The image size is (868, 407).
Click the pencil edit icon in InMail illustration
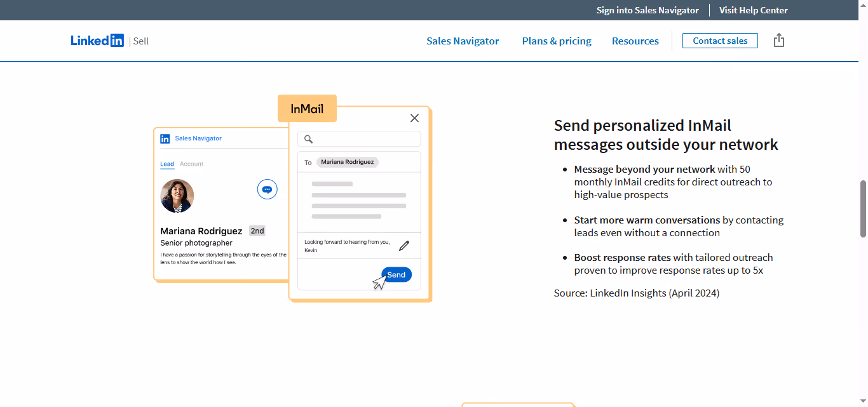(404, 246)
